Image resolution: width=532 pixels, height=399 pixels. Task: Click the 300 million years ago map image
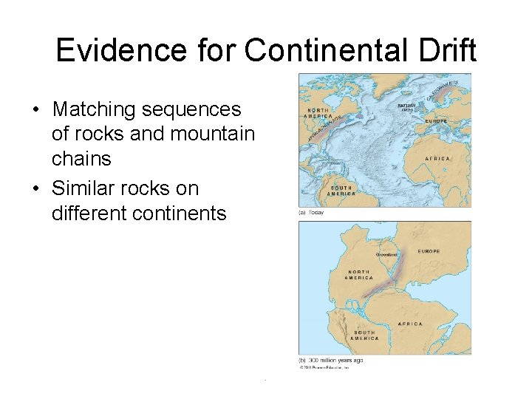(385, 287)
